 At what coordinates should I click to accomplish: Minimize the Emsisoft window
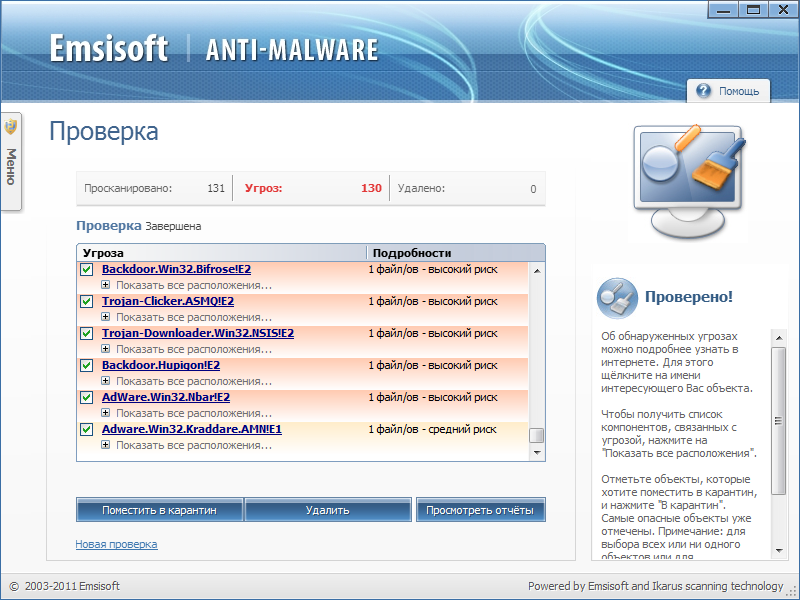click(723, 10)
